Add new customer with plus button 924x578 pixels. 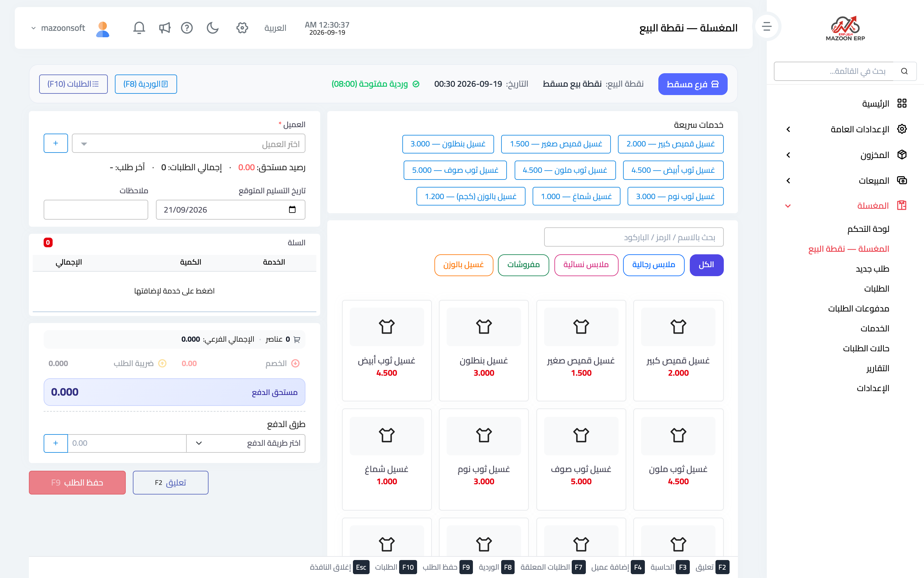coord(56,143)
